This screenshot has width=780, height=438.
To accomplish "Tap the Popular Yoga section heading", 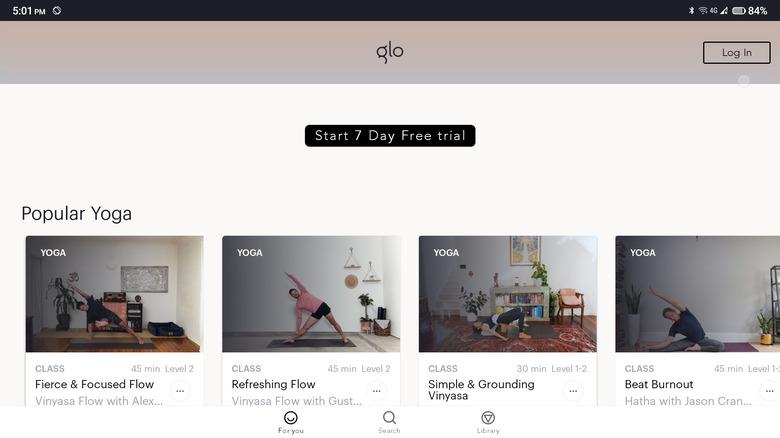I will coord(77,214).
